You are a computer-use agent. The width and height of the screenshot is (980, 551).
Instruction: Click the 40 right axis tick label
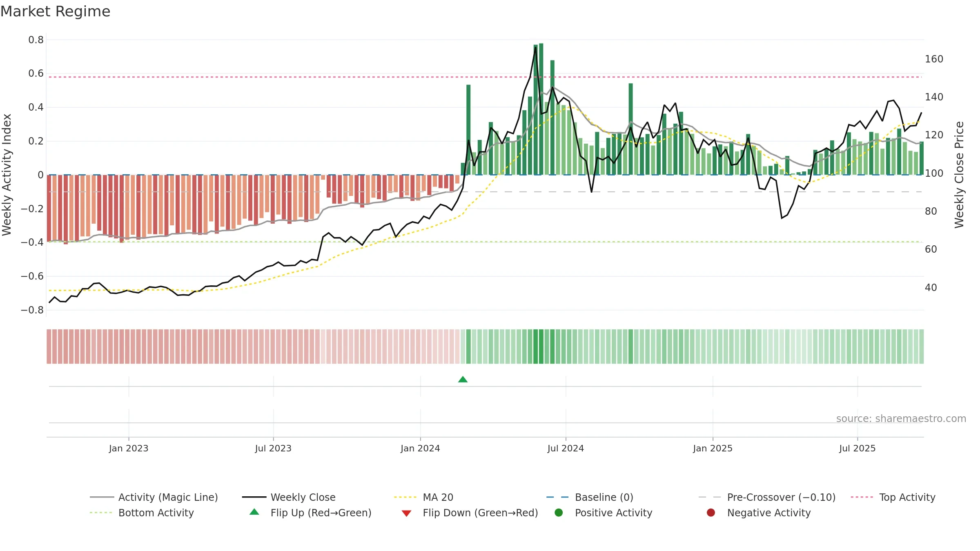[x=931, y=288]
